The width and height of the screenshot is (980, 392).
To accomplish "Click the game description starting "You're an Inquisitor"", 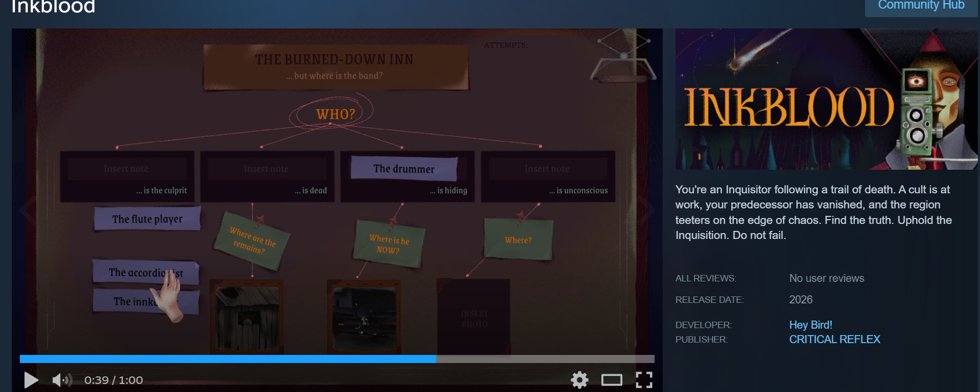I will click(814, 212).
